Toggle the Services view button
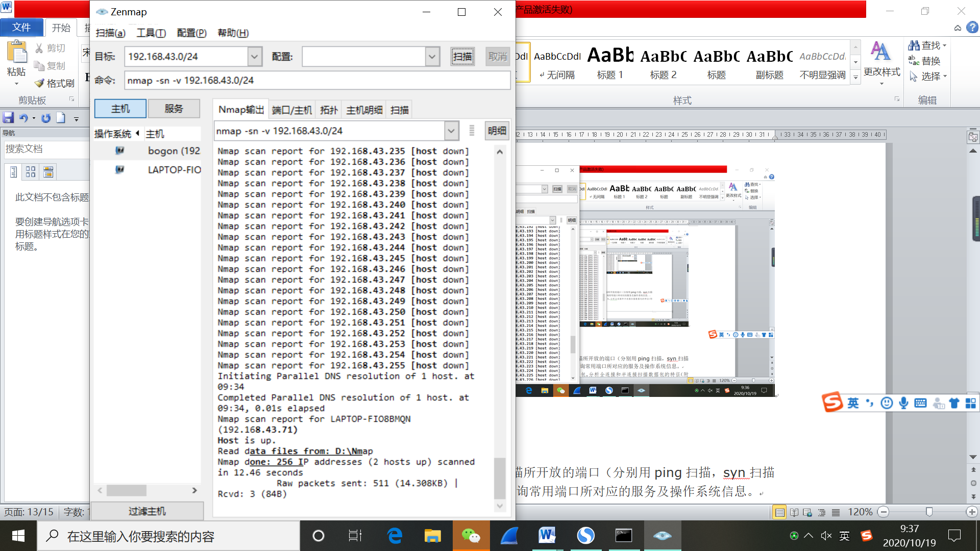The image size is (980, 551). pyautogui.click(x=174, y=109)
